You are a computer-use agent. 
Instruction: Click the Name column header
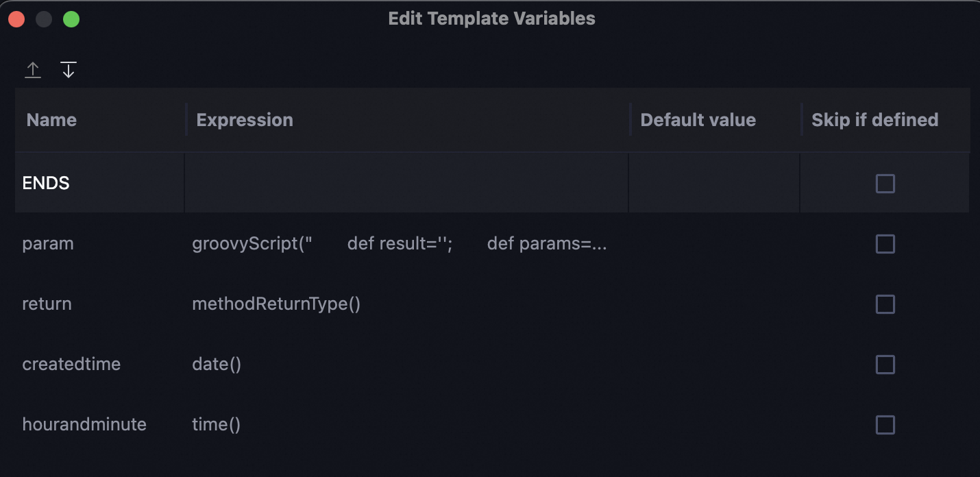[x=52, y=120]
